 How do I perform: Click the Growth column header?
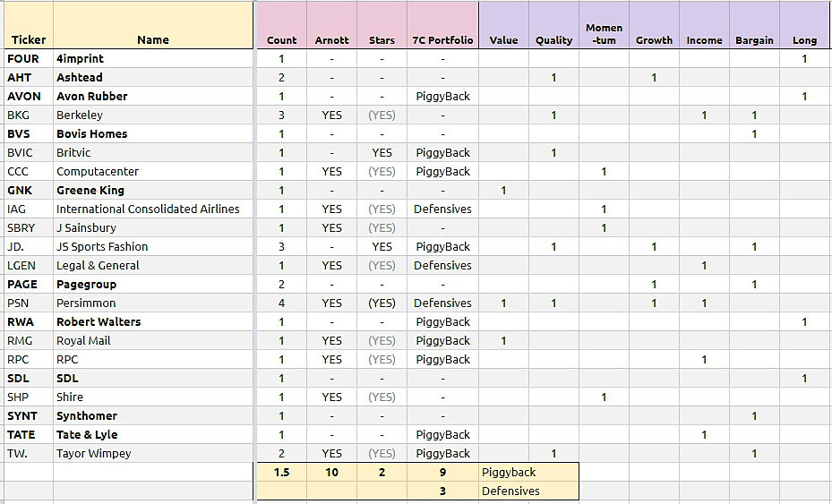(x=654, y=25)
